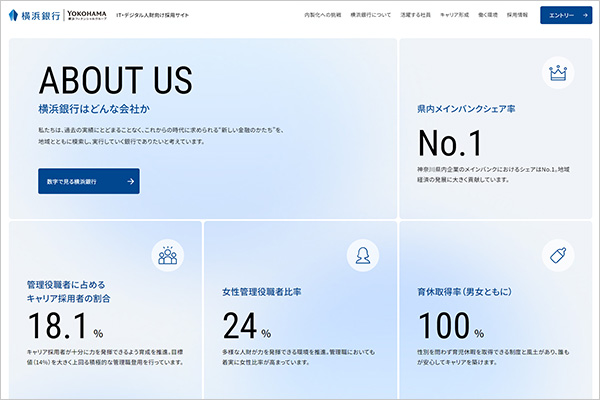Image resolution: width=600 pixels, height=400 pixels.
Task: Select キャリア形成 in the top navigation
Action: coord(454,15)
